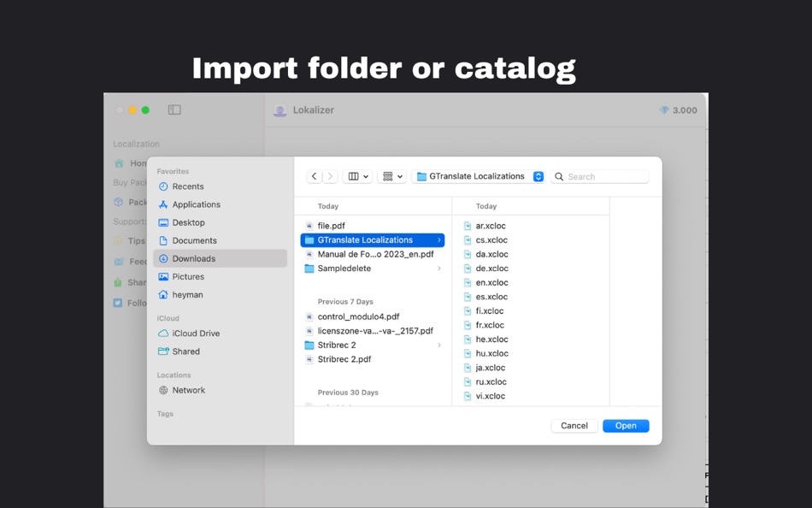Select Stribrec 2.pdf
The height and width of the screenshot is (508, 812).
pos(373,358)
